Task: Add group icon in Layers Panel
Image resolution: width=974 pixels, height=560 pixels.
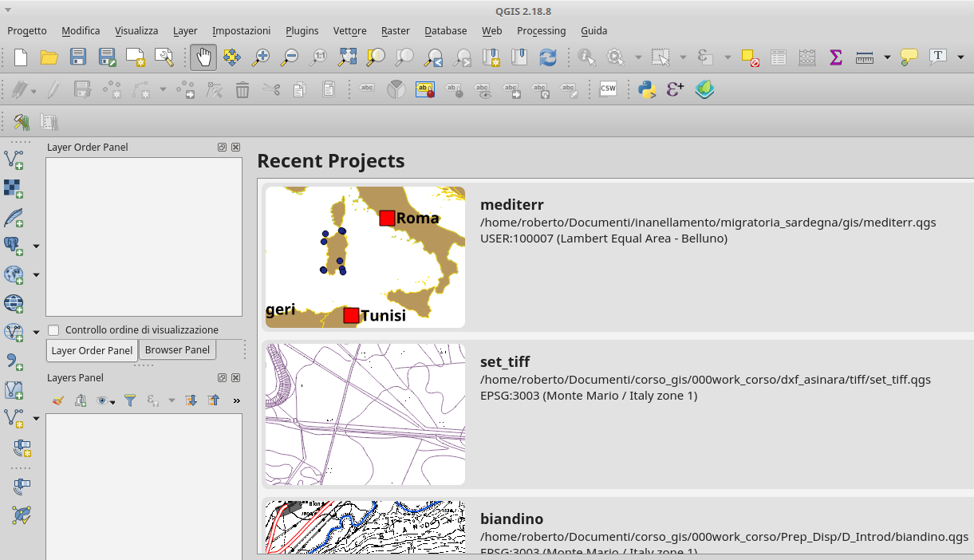Action: tap(81, 400)
